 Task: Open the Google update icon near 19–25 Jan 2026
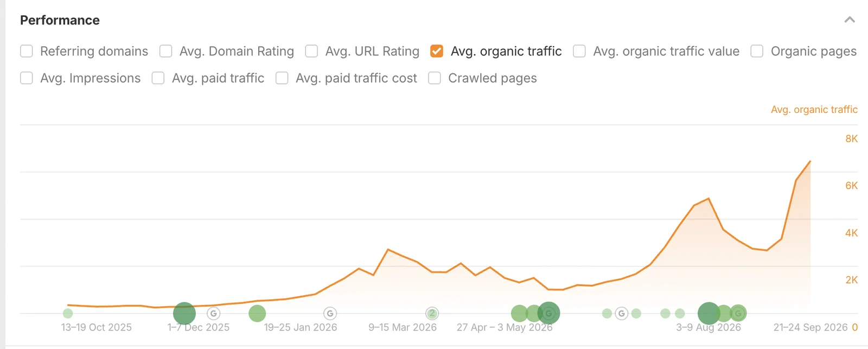tap(330, 313)
